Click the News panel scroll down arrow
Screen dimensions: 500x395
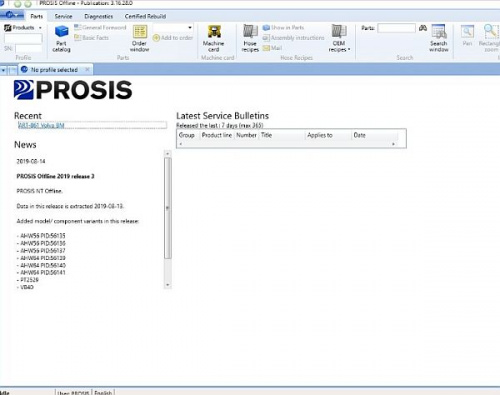[168, 285]
